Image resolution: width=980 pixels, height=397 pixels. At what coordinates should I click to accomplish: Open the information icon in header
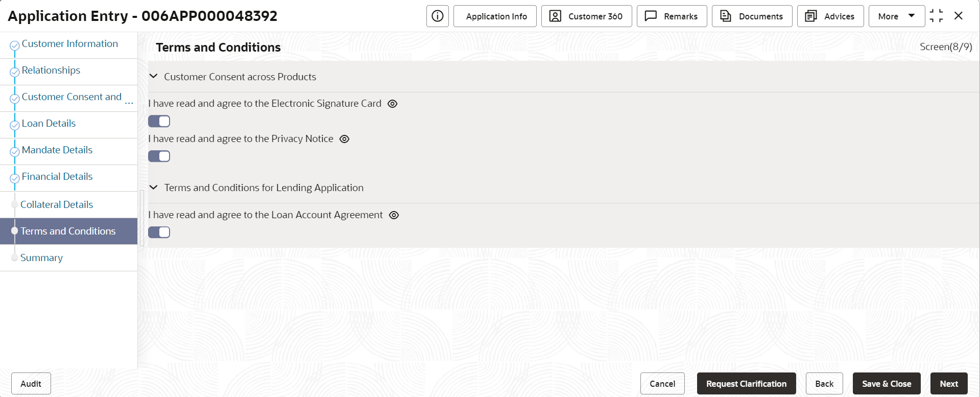click(438, 16)
